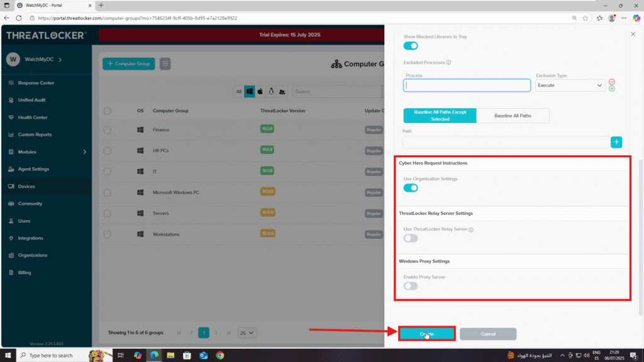Add excluded process row (green plus)
The height and width of the screenshot is (362, 644).
pyautogui.click(x=611, y=89)
